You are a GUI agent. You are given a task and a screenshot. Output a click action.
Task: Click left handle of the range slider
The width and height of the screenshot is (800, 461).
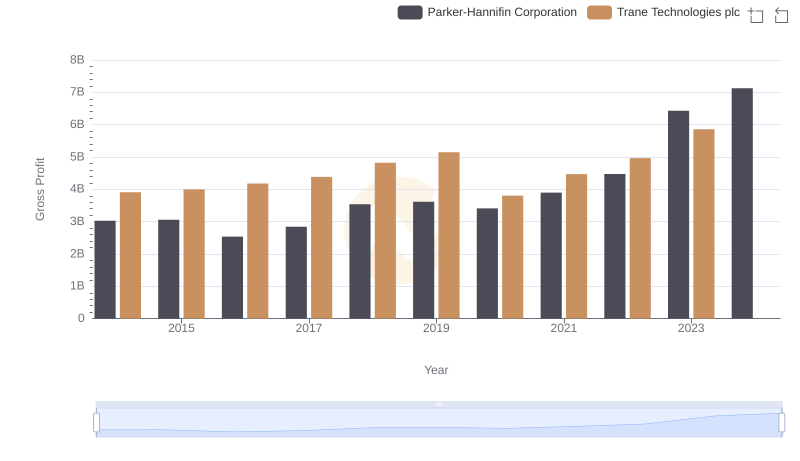click(96, 423)
